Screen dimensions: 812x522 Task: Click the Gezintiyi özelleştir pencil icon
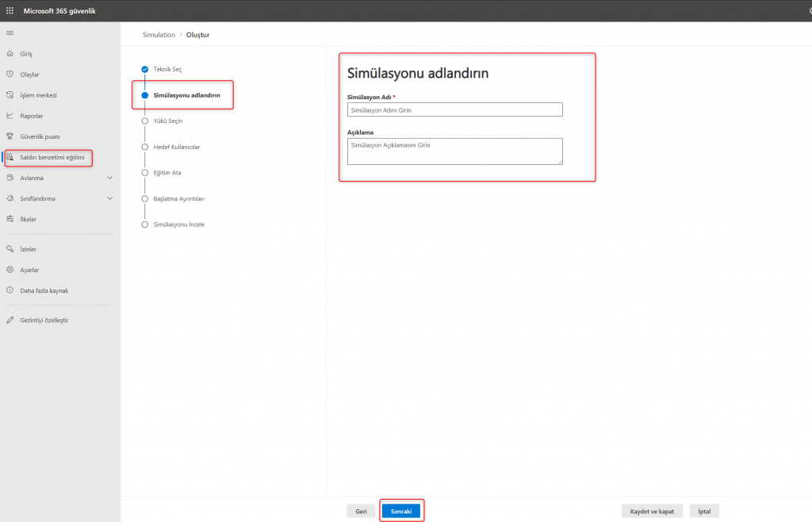click(x=10, y=320)
